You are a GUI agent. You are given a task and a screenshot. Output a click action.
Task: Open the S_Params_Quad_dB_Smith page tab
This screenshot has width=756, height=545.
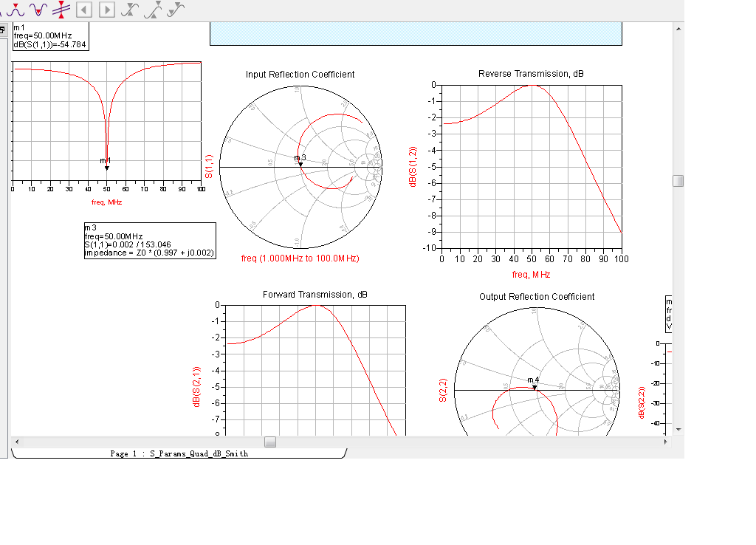click(x=179, y=453)
